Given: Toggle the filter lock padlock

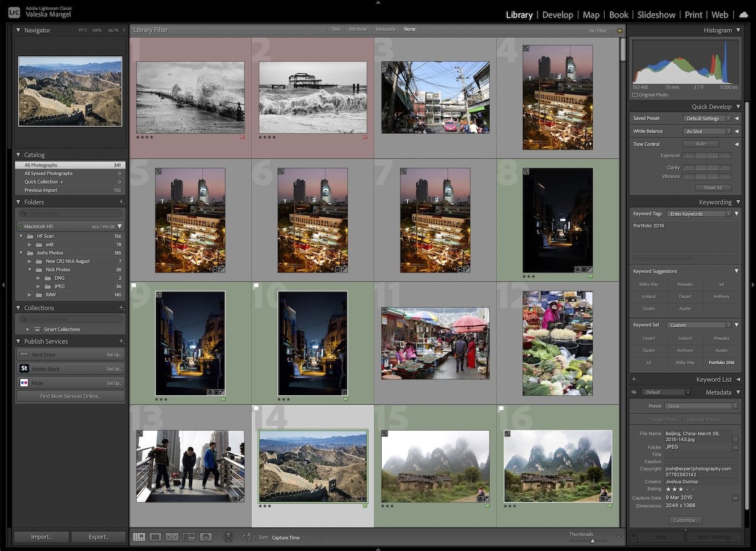Looking at the screenshot, I should click(620, 30).
